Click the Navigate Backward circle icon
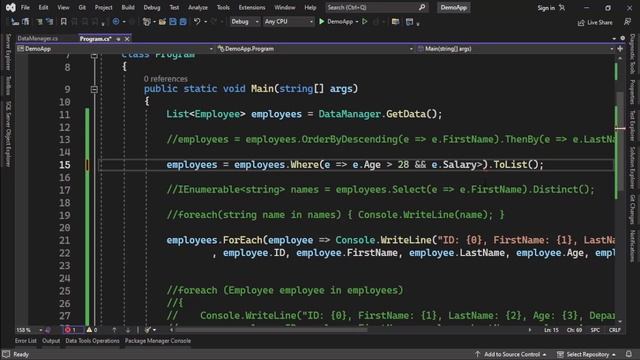640x360 pixels. [x=116, y=22]
